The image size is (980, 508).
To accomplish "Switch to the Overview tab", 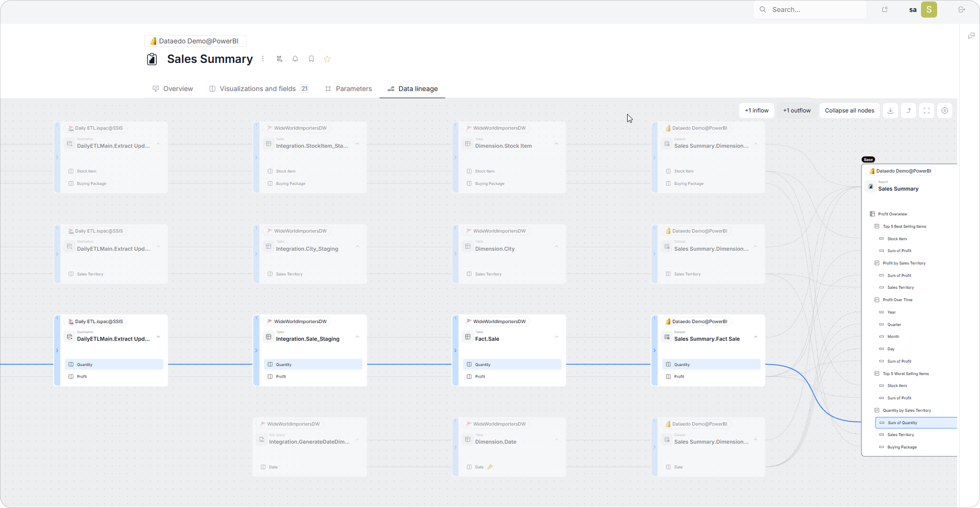I will coord(172,89).
